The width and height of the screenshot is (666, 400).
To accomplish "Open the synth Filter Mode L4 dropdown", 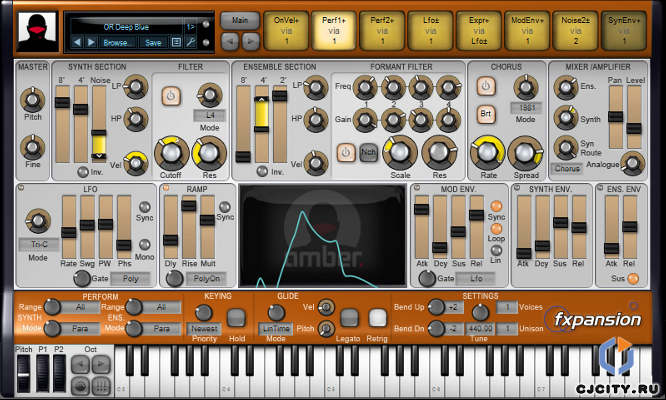I will pyautogui.click(x=210, y=115).
